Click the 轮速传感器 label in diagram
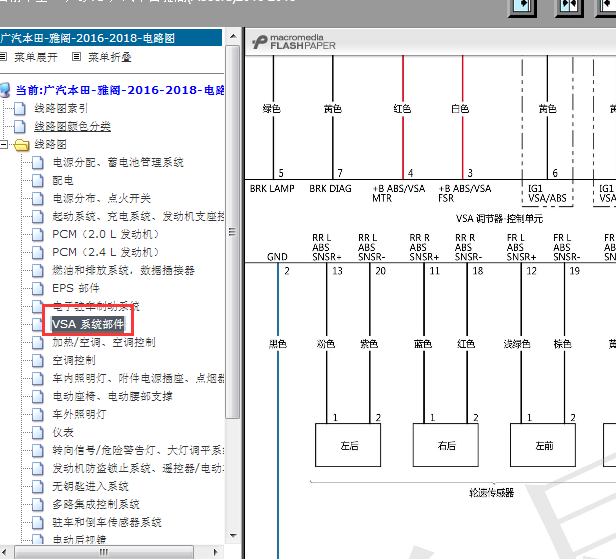 pos(491,493)
